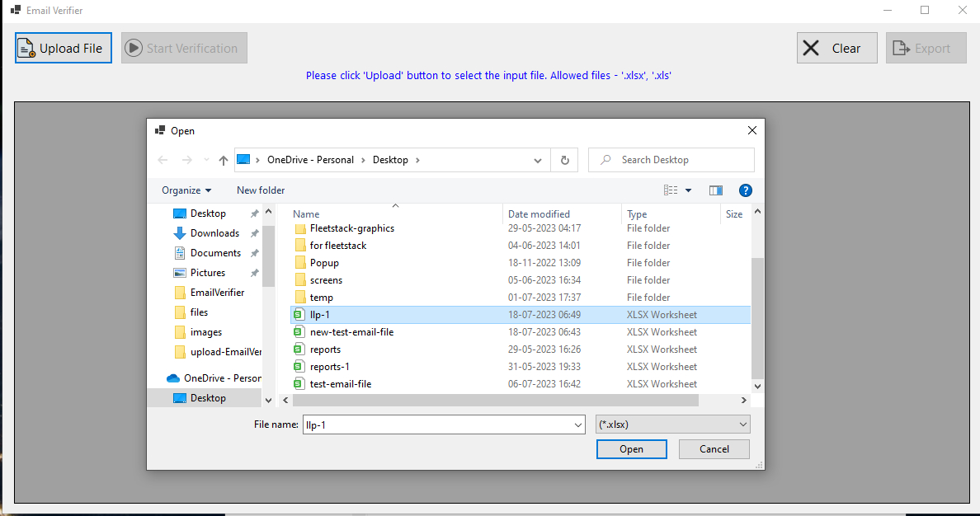Click the Clear button in Email Verifier
The height and width of the screenshot is (516, 980).
[836, 48]
